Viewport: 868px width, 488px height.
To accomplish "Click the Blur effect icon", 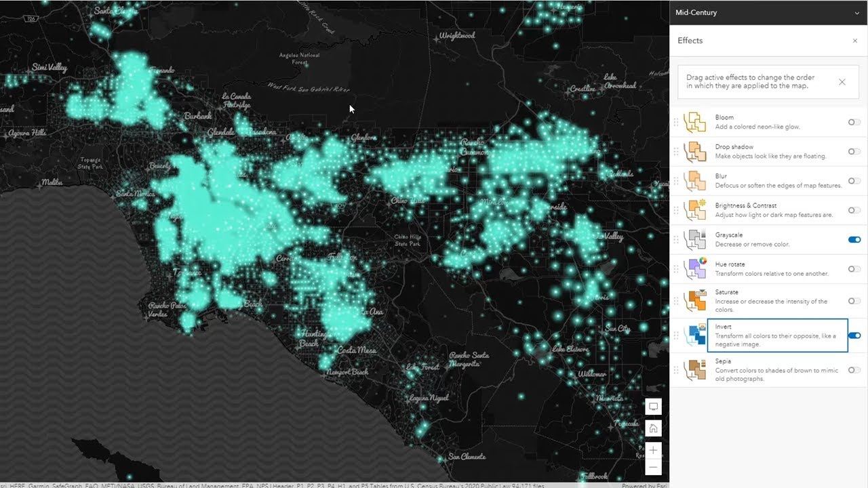I will click(695, 181).
